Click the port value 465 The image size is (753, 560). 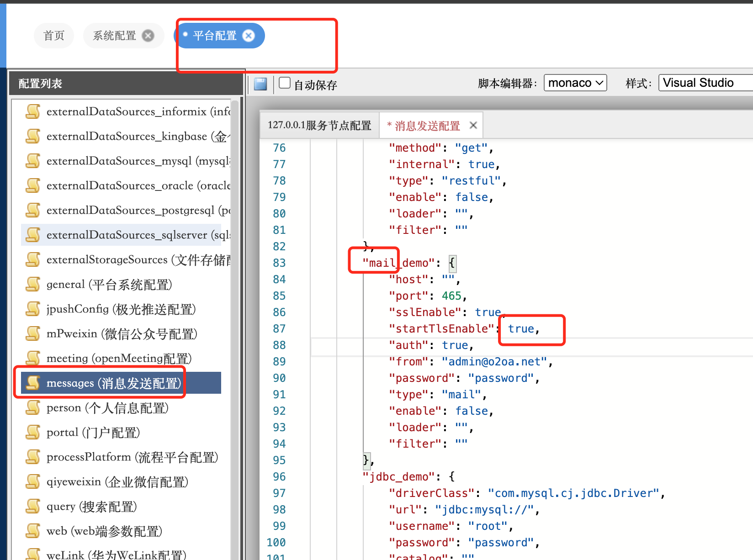[451, 296]
